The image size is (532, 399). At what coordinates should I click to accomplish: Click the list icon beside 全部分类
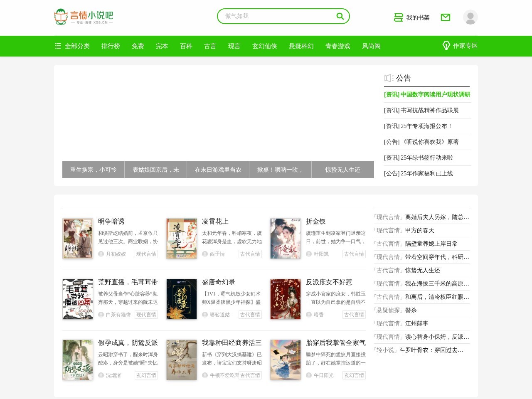tap(58, 46)
